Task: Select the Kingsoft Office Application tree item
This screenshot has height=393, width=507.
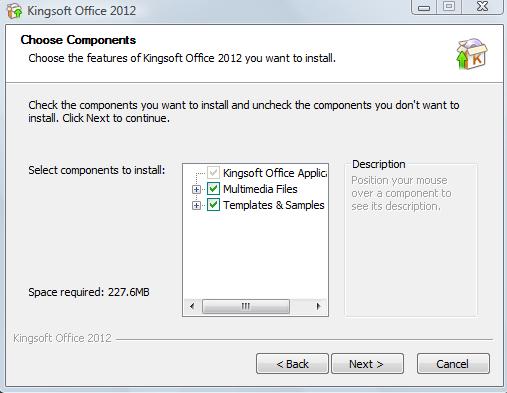Action: [275, 173]
